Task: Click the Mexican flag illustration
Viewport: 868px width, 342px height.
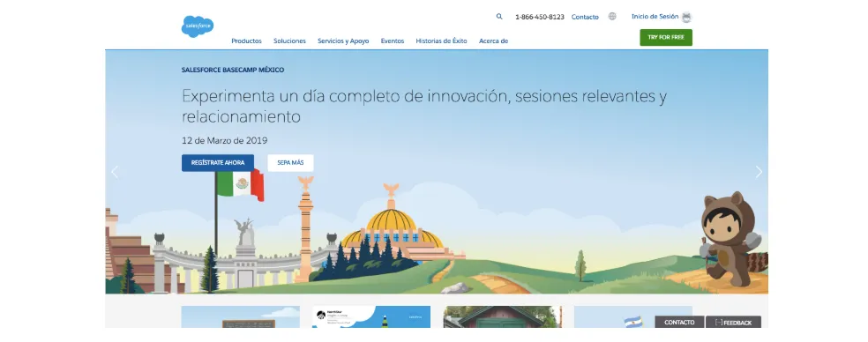Action: (240, 185)
